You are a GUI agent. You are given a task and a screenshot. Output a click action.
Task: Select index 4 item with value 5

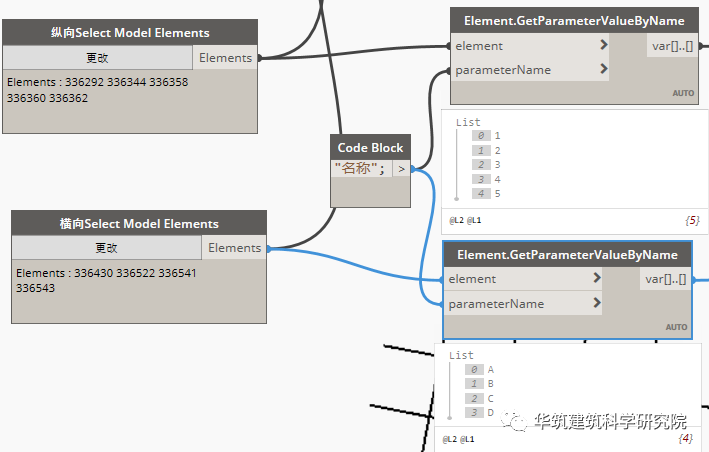coord(487,193)
